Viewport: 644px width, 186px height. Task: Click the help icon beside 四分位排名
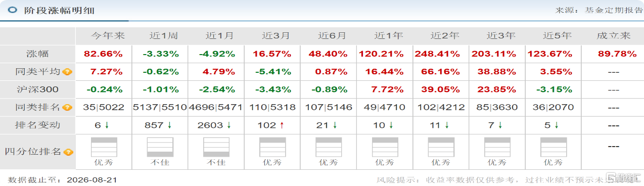(x=68, y=152)
